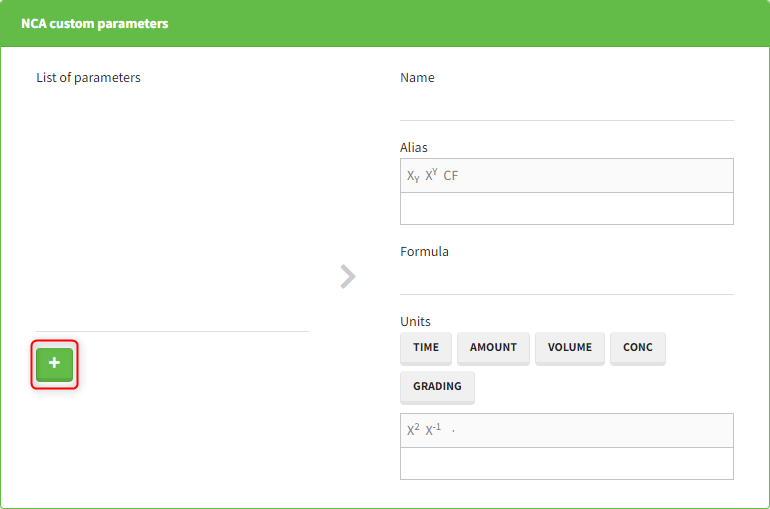Click the X⁻¹ inverse icon in Units toolbar
Image resolution: width=770 pixels, height=509 pixels.
click(x=433, y=430)
